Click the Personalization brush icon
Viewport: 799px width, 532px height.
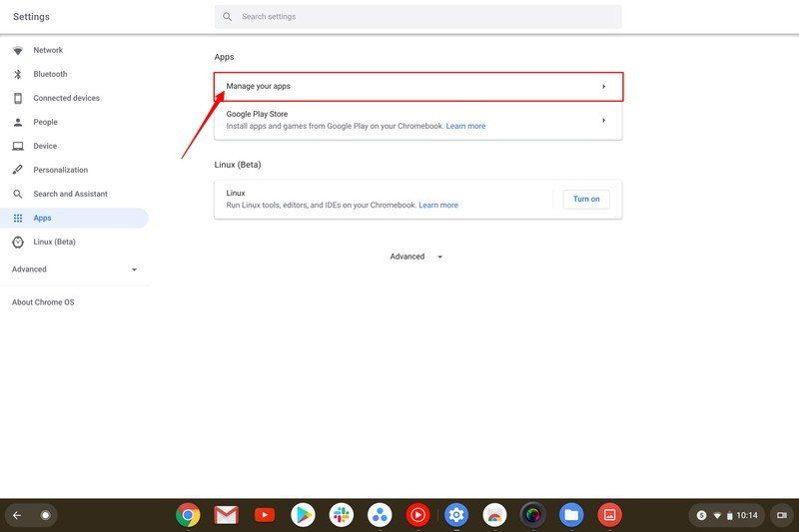coord(18,170)
